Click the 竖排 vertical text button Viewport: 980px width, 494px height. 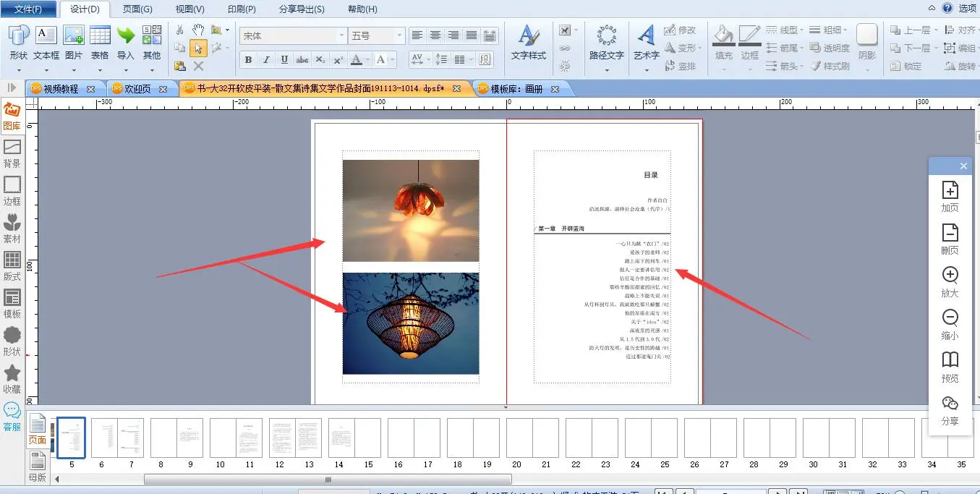point(681,66)
